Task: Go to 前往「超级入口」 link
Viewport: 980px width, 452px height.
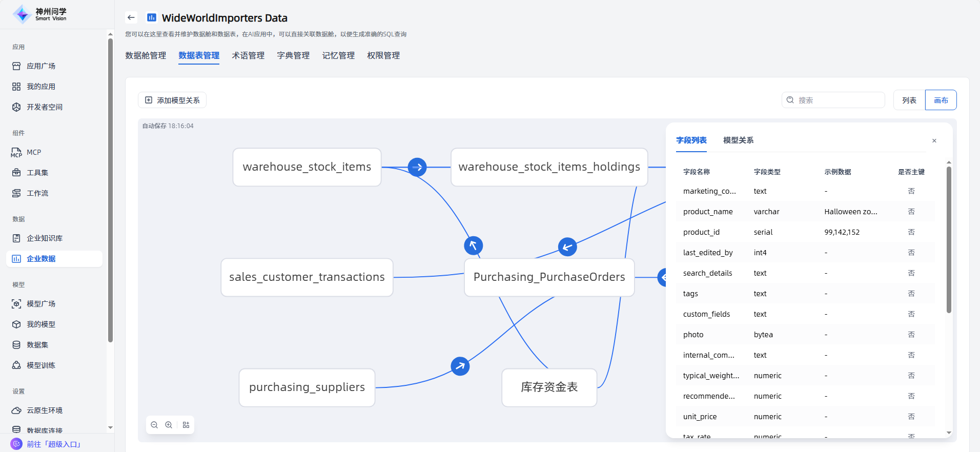Action: click(53, 444)
